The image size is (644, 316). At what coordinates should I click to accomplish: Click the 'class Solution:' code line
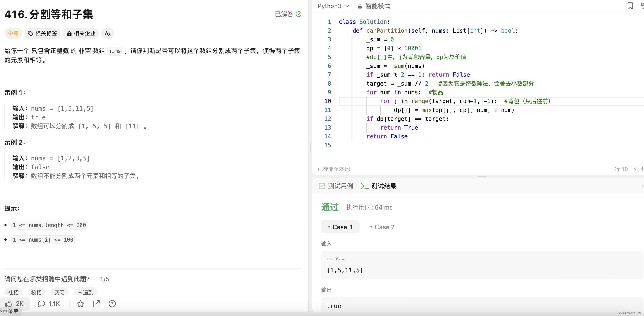click(364, 22)
